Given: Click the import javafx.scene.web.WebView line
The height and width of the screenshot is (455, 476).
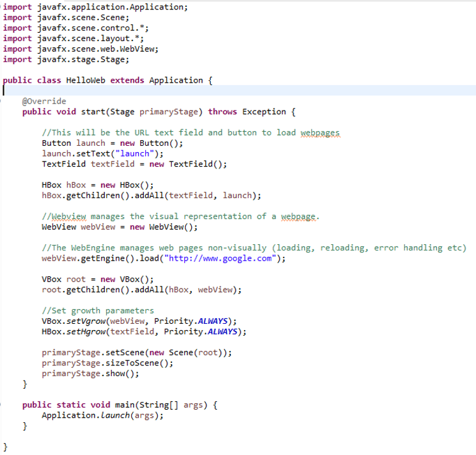Looking at the screenshot, I should pos(80,49).
